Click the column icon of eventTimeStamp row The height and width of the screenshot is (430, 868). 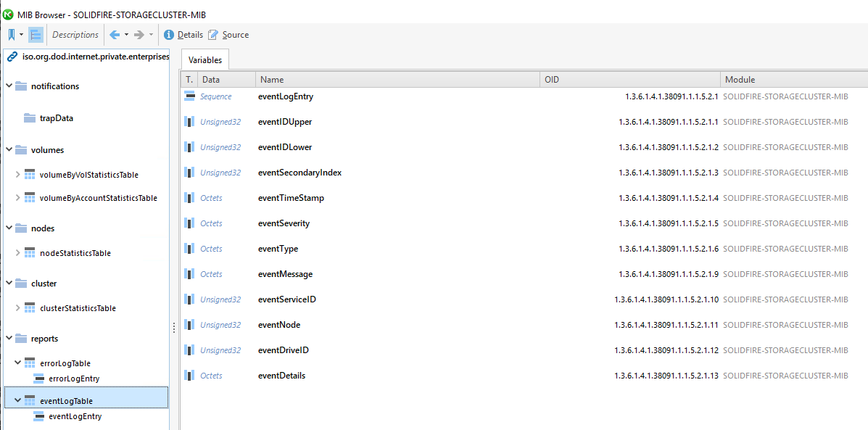tap(189, 198)
